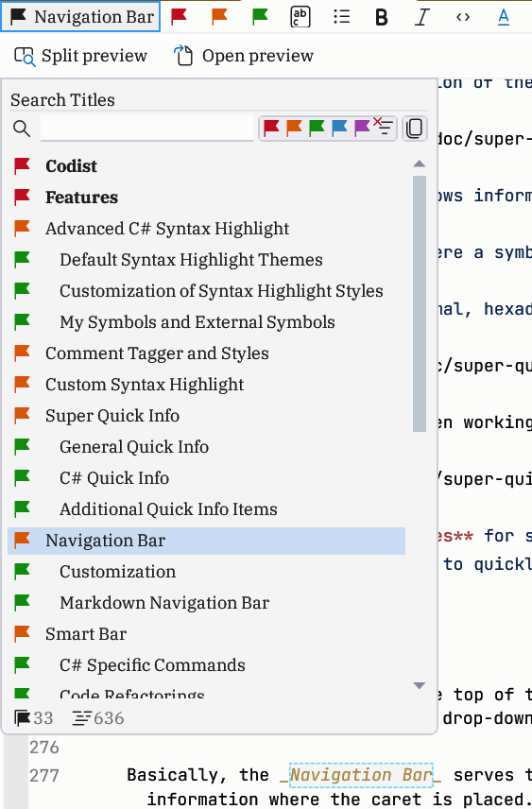This screenshot has height=809, width=532.
Task: Click the orange flag beside Custom Syntax Highlight
Action: click(x=22, y=384)
